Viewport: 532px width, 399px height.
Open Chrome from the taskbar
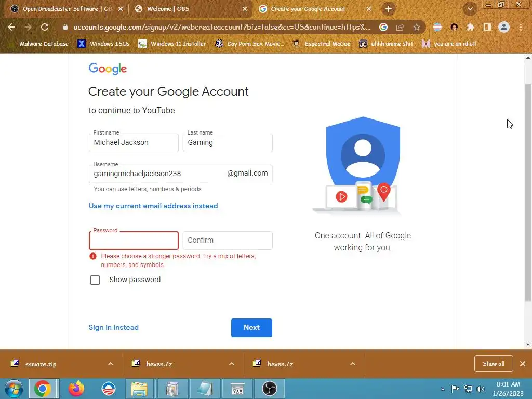[43, 389]
